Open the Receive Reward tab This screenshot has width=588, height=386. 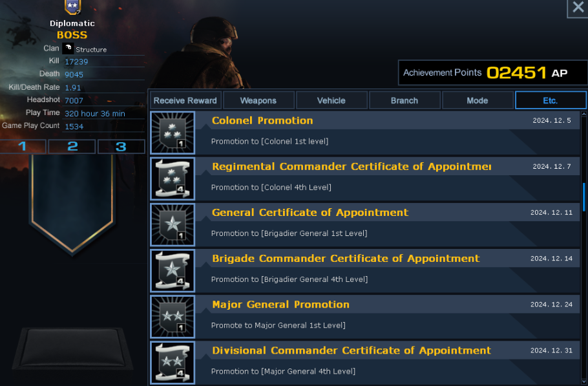pos(185,100)
